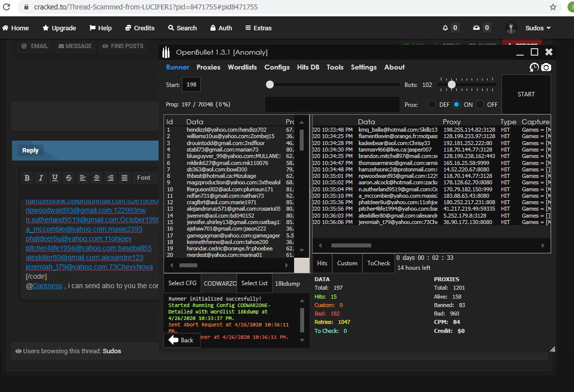Open the Auth nav item
Viewport: 574px width, 392px height.
pos(221,28)
